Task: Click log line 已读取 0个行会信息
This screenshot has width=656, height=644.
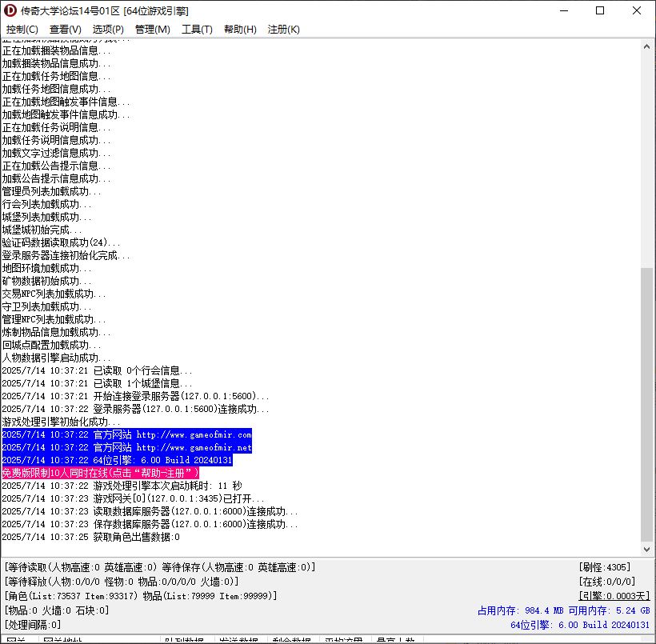Action: [97, 370]
